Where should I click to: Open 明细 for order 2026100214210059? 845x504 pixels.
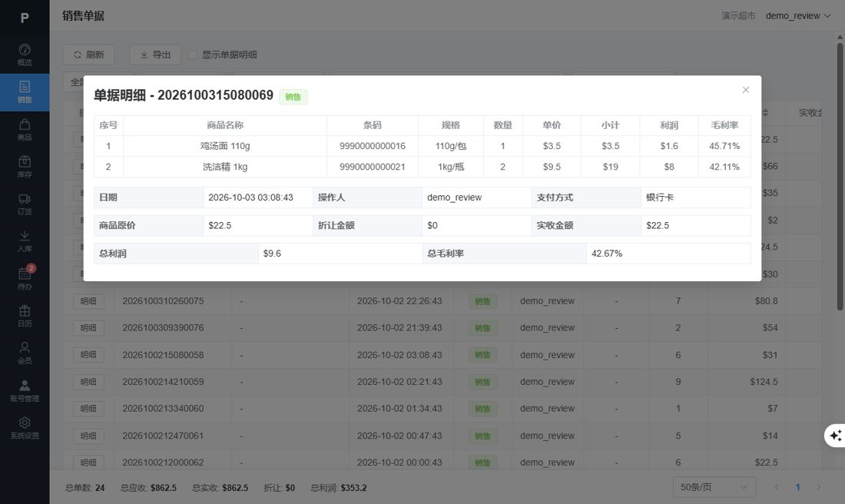88,382
